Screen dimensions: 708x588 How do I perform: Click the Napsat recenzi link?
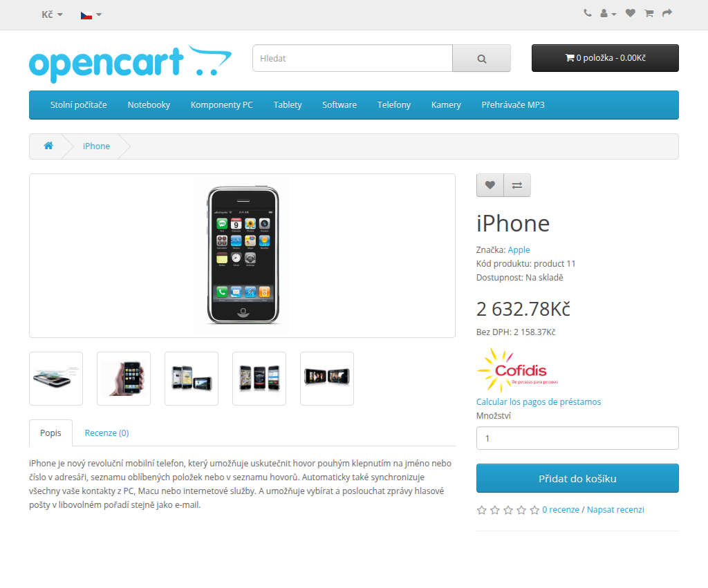click(615, 509)
